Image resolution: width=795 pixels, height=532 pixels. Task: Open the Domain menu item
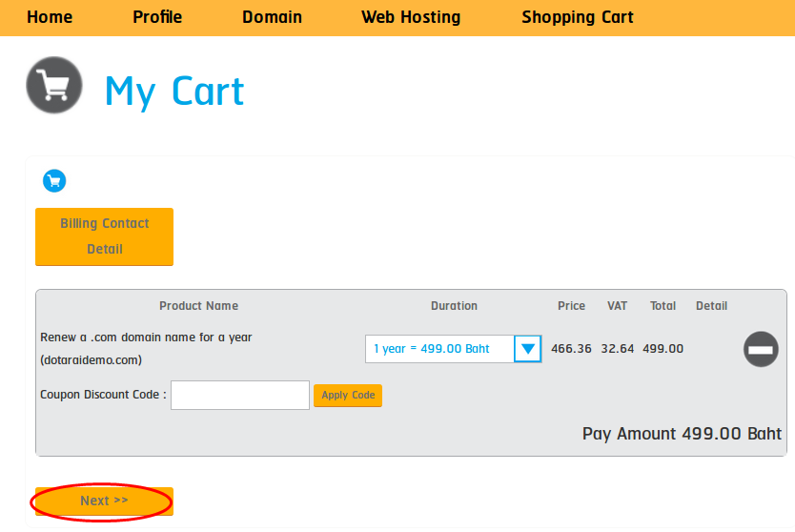point(272,17)
